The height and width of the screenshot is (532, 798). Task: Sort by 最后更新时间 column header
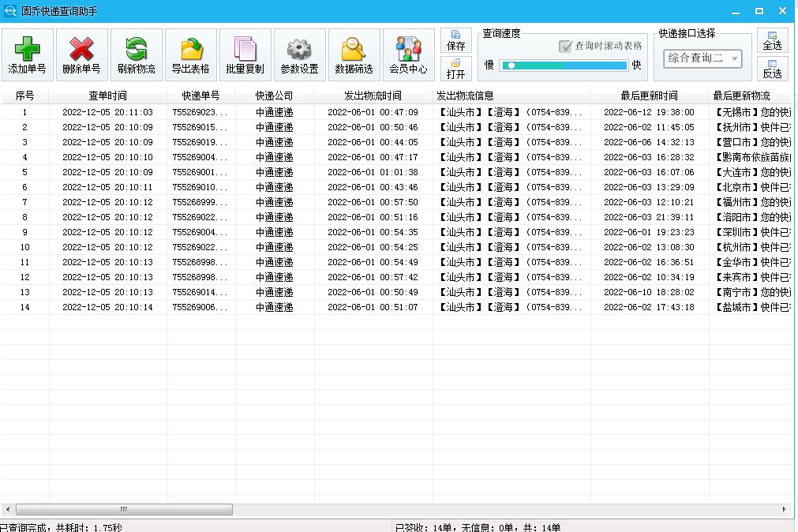(x=649, y=96)
